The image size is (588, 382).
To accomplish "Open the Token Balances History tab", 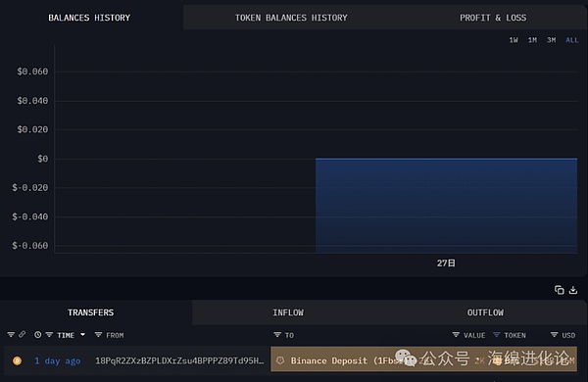I will [x=291, y=18].
